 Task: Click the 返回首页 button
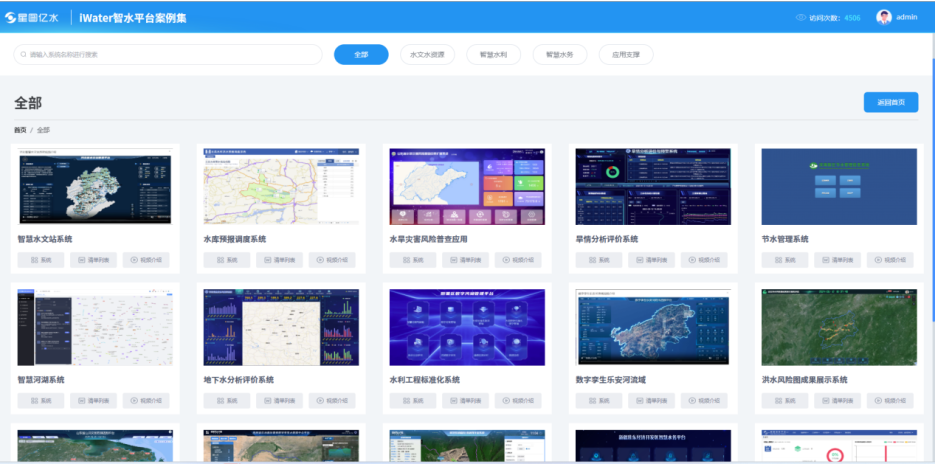pos(890,102)
